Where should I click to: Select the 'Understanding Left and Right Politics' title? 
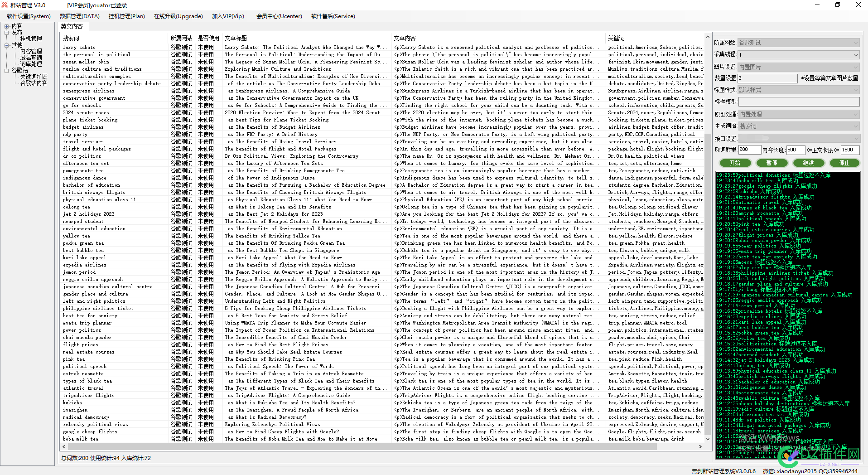point(275,301)
